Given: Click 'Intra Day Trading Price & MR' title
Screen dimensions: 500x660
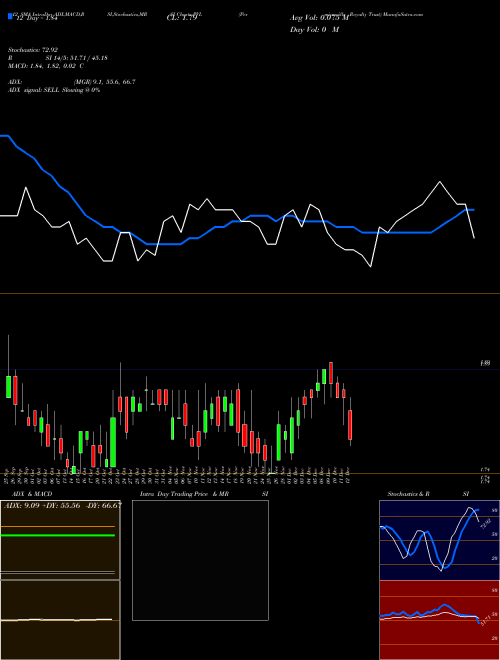Looking at the screenshot, I should point(184,494).
